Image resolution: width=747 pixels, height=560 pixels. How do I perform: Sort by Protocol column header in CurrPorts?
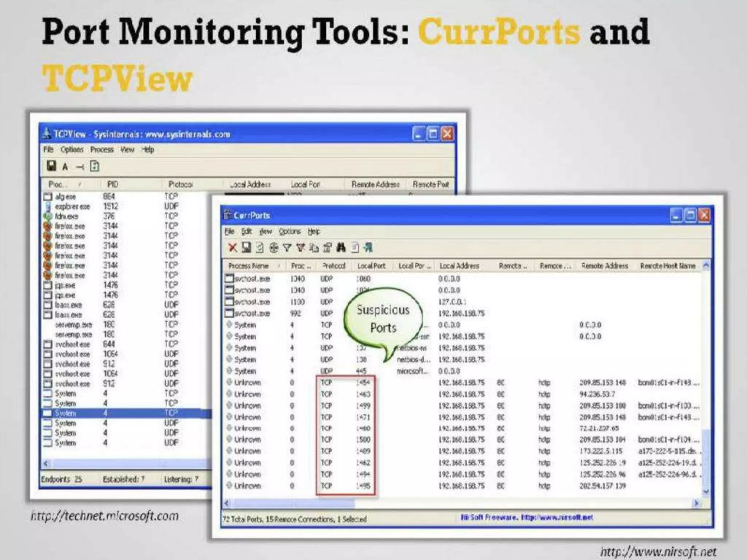pyautogui.click(x=334, y=266)
